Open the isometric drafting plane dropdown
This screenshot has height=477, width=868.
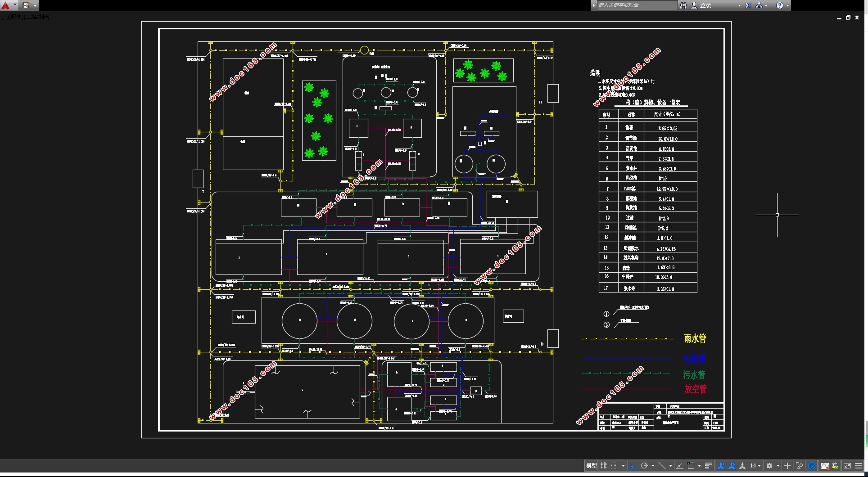[670, 466]
